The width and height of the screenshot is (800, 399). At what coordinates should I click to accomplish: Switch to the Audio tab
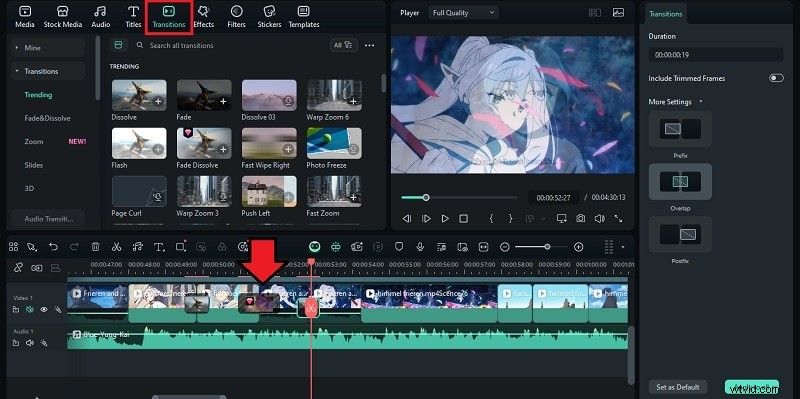[x=101, y=17]
